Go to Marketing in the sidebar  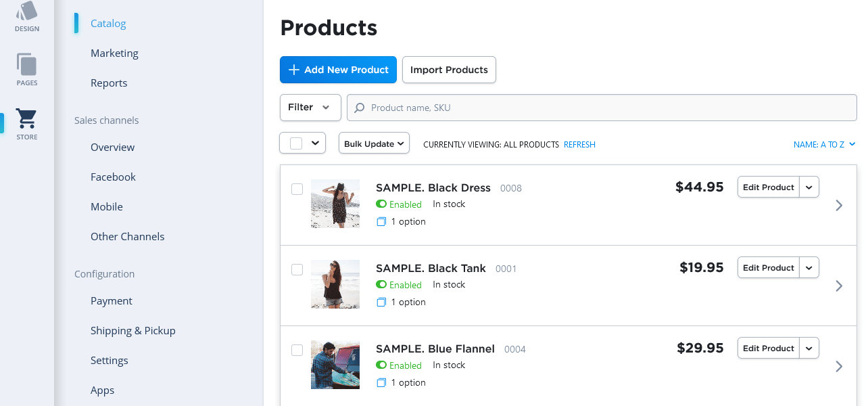point(114,53)
